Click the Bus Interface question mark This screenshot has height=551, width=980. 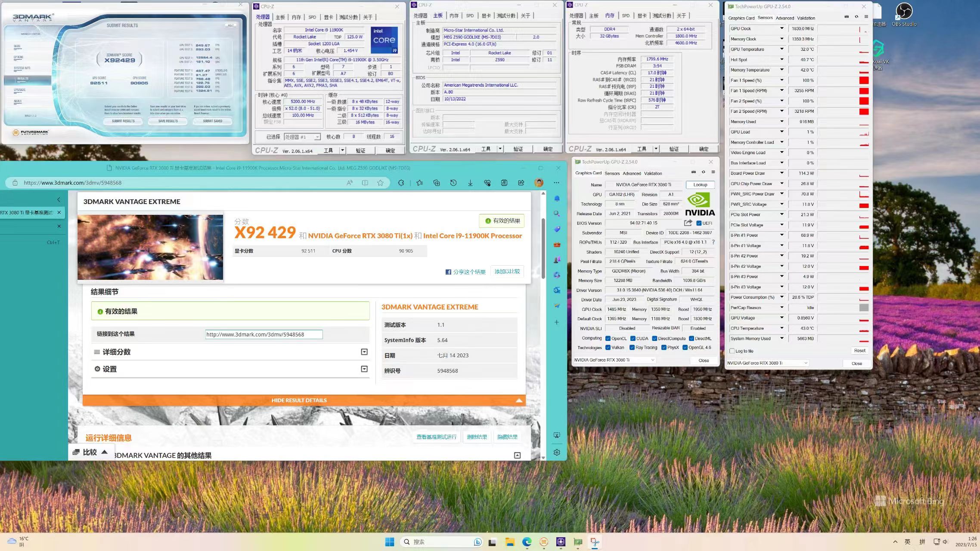(x=713, y=242)
